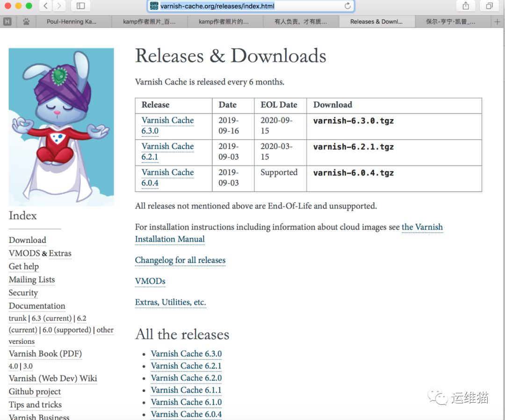Click the 'EOL Date' column header

[279, 105]
